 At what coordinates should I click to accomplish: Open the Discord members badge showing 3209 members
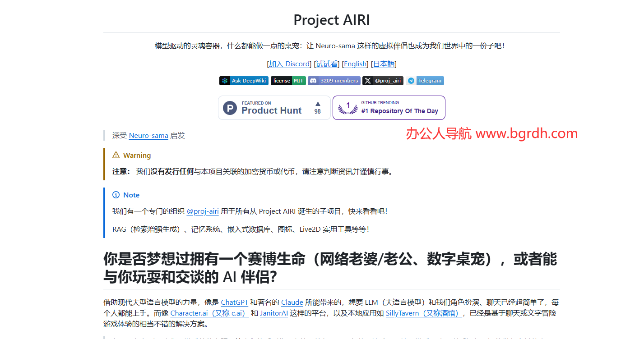pyautogui.click(x=334, y=81)
